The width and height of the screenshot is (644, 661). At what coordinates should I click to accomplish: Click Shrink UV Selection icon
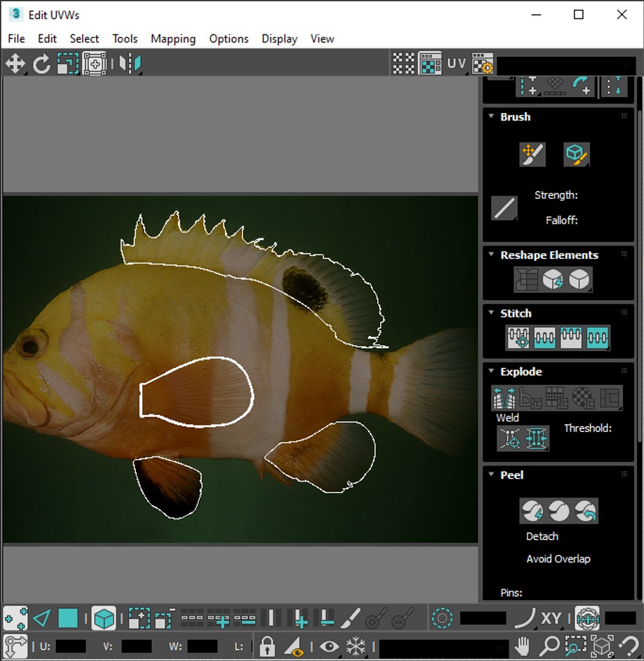pos(165,618)
